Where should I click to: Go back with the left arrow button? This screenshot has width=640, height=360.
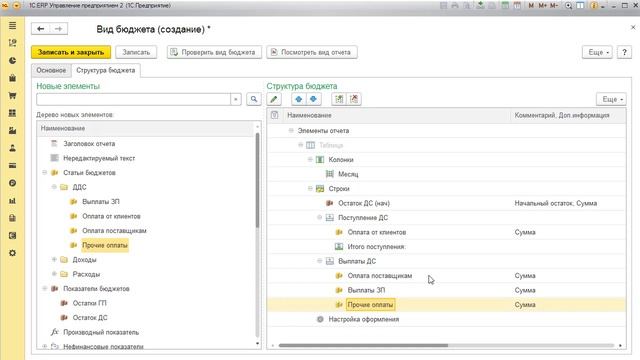[x=40, y=29]
